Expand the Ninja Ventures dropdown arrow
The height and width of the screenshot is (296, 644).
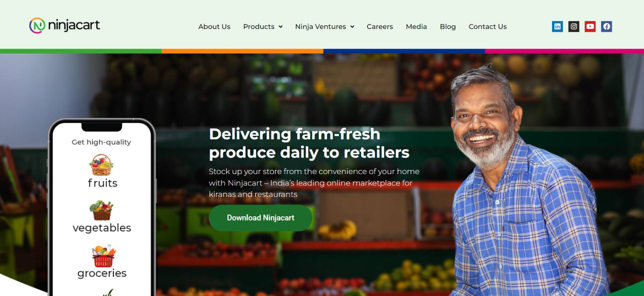352,27
